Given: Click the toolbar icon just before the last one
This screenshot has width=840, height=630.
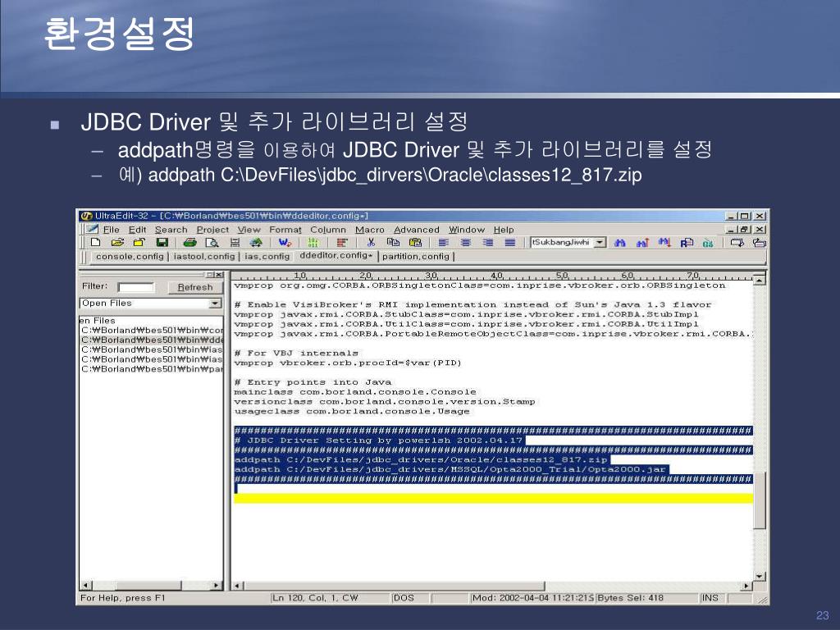Looking at the screenshot, I should 737,243.
